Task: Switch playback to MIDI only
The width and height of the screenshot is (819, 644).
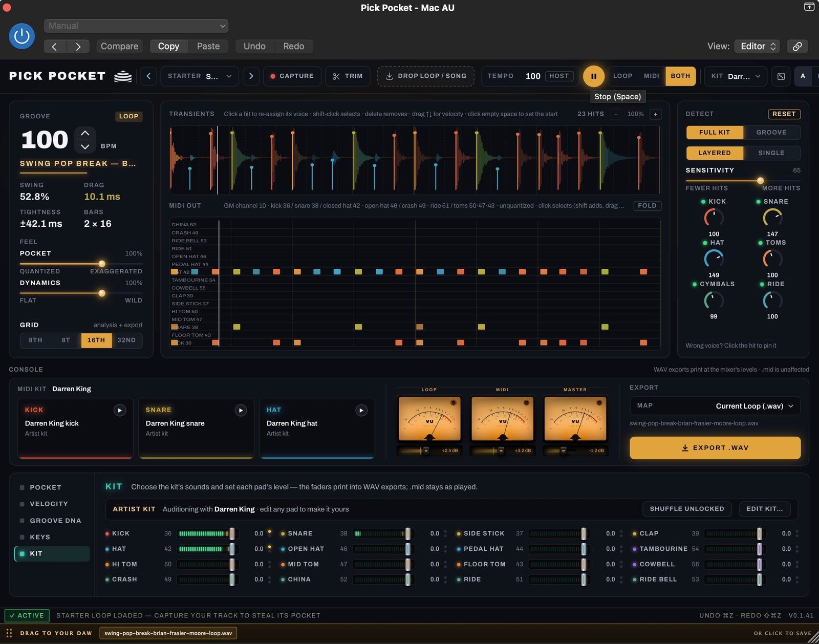Action: pos(651,76)
